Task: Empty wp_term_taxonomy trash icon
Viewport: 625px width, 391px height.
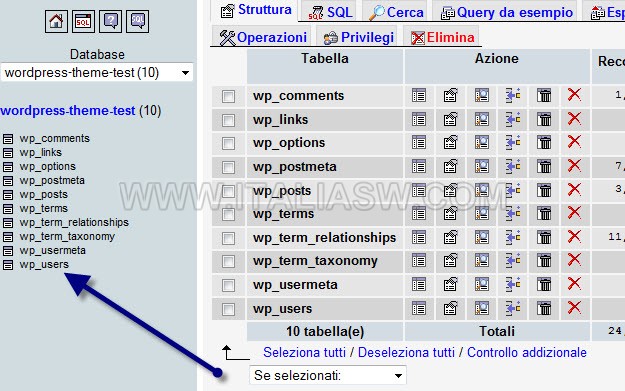Action: 544,261
